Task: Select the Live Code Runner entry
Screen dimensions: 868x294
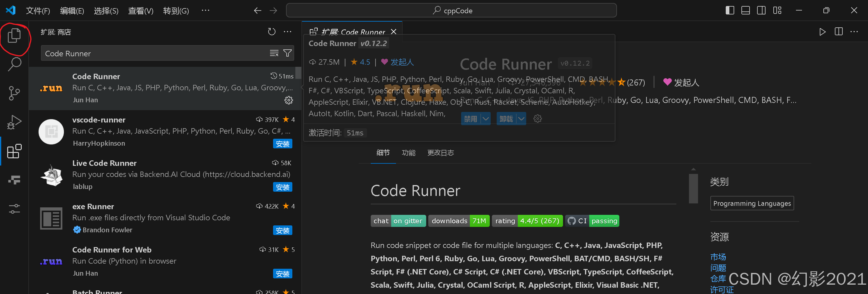Action: pyautogui.click(x=165, y=175)
